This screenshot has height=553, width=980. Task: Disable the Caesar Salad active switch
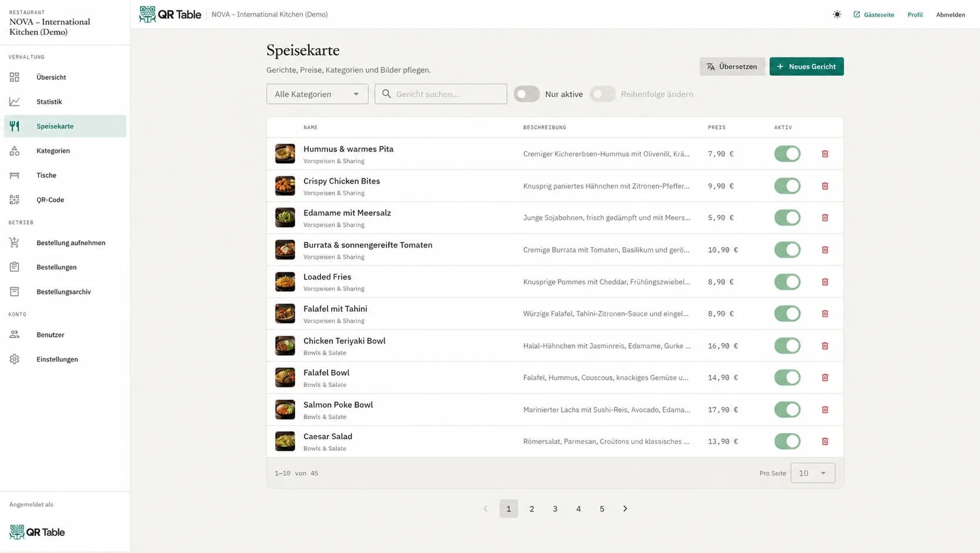pos(787,441)
